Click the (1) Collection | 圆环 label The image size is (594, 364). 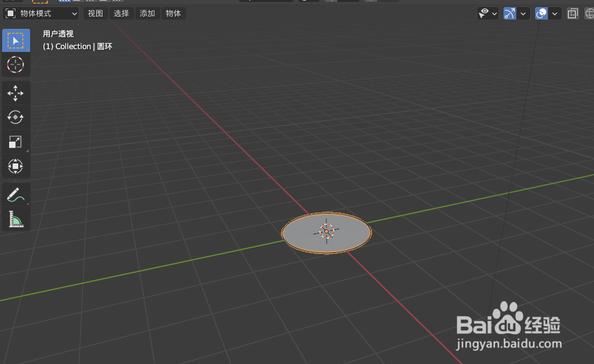(x=78, y=46)
